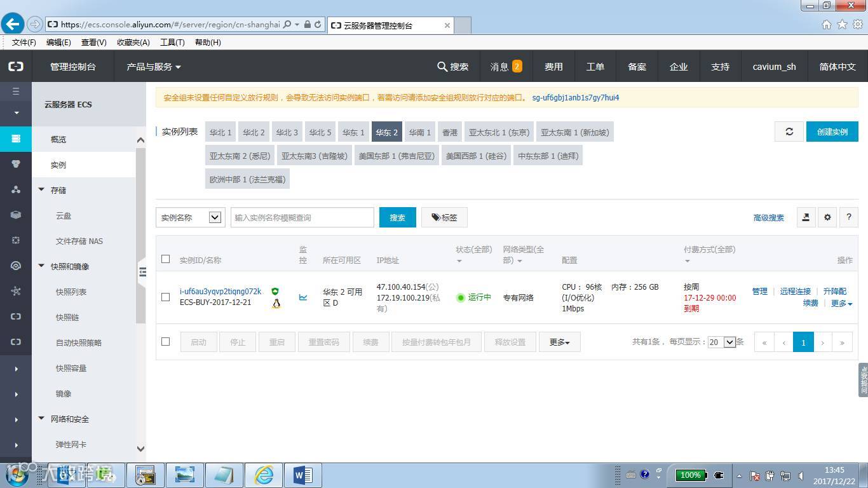Screen dimensions: 868x488
Task: Click the question mark help icon
Action: click(x=849, y=217)
